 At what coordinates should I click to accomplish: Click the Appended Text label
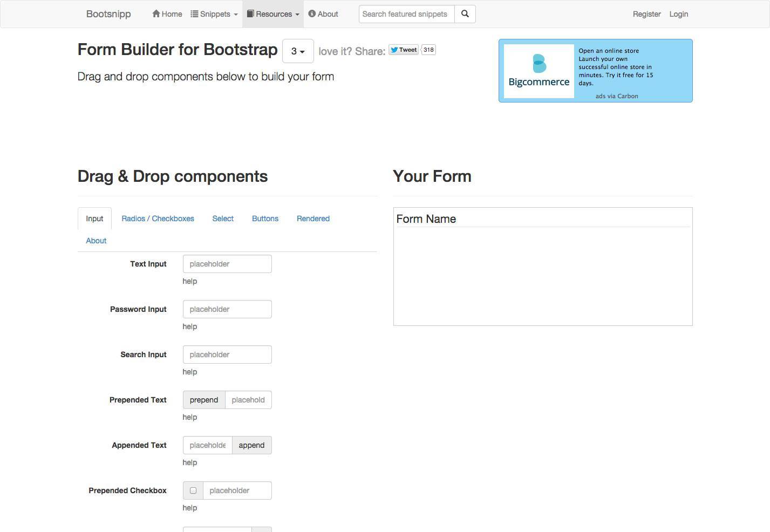point(139,445)
